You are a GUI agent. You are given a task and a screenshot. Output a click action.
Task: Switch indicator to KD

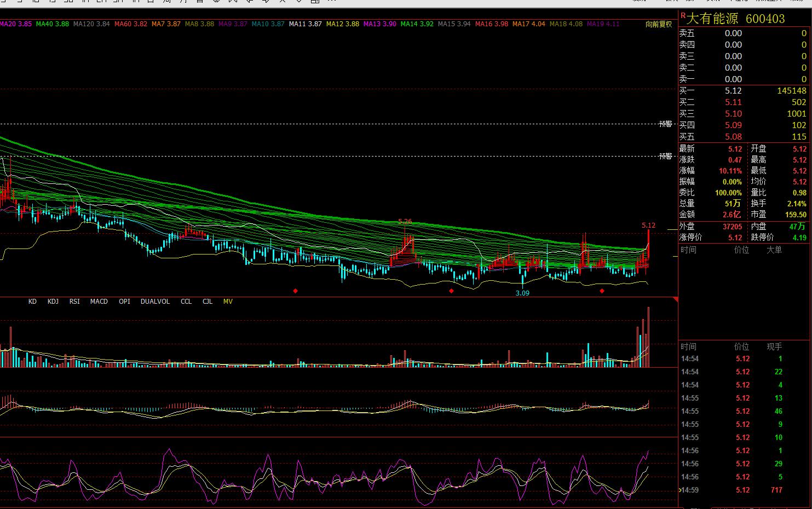[x=32, y=302]
